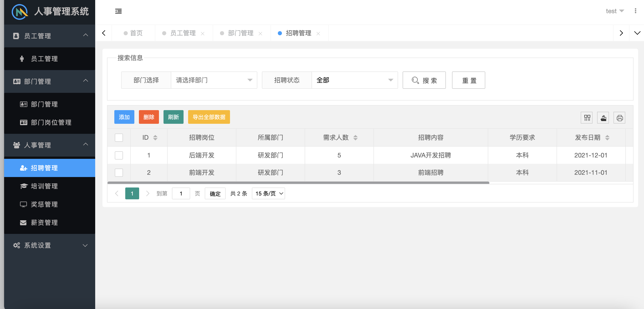
Task: Select page 1 in pagination
Action: (x=132, y=193)
